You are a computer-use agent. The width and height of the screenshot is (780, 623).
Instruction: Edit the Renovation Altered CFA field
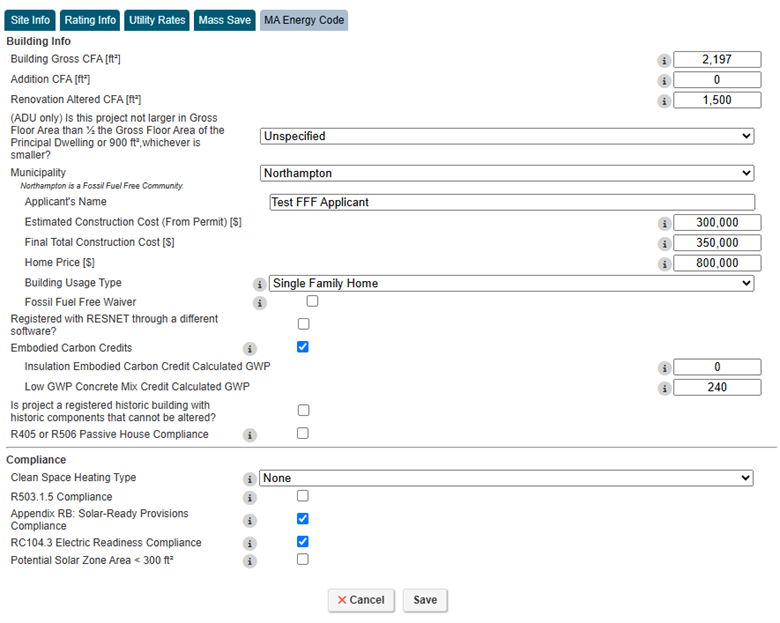click(x=717, y=100)
